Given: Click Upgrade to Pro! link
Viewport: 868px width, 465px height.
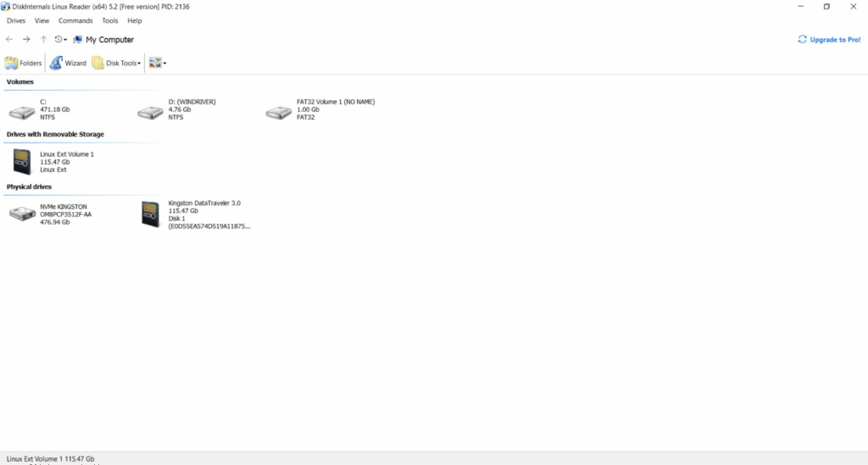Looking at the screenshot, I should pyautogui.click(x=829, y=39).
